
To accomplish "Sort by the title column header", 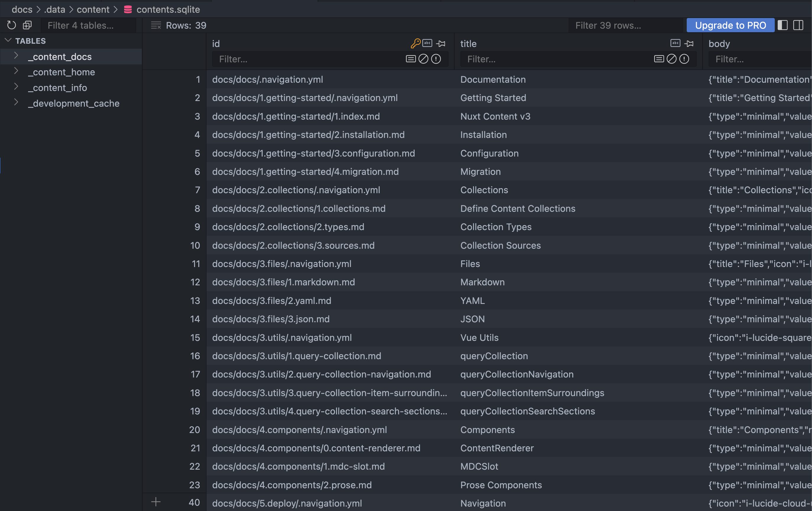I will pyautogui.click(x=468, y=43).
